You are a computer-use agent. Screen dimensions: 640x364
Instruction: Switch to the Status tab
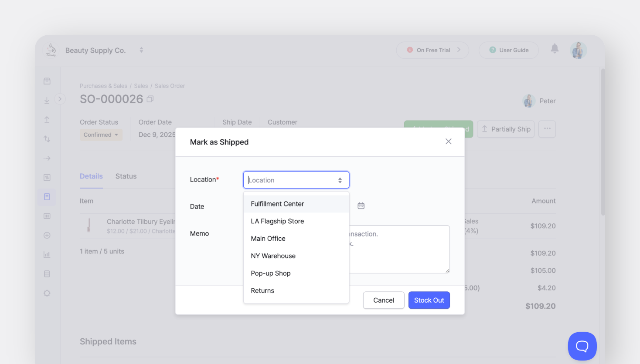126,176
